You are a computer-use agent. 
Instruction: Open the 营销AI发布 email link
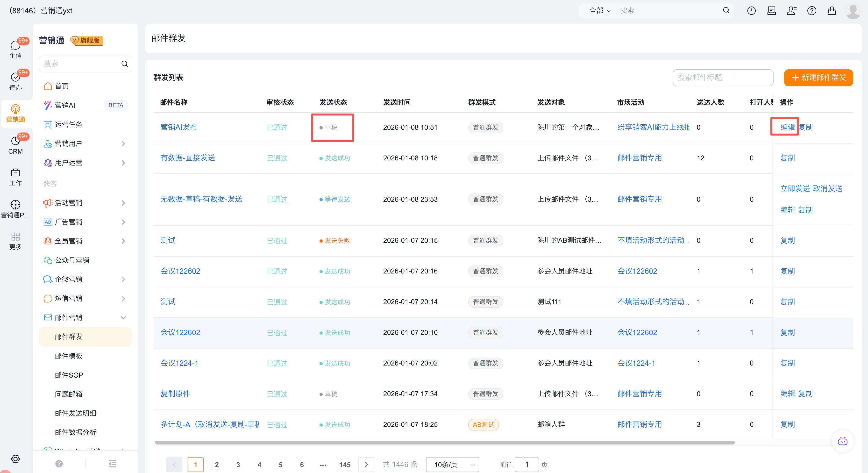[x=178, y=127]
